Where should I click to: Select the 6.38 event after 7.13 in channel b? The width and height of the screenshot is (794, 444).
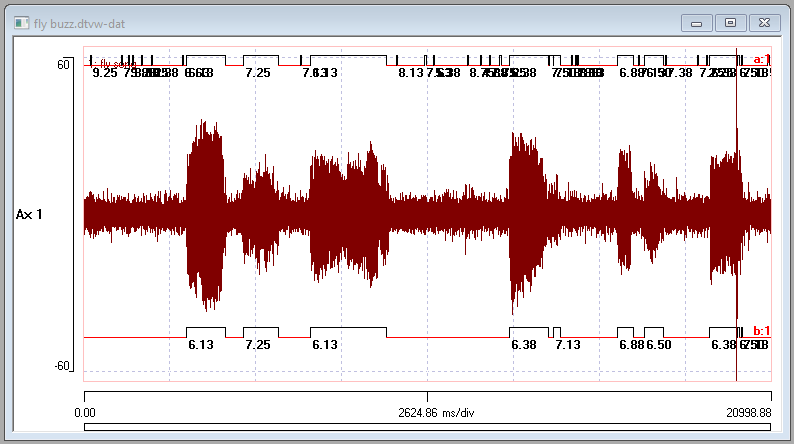[724, 345]
